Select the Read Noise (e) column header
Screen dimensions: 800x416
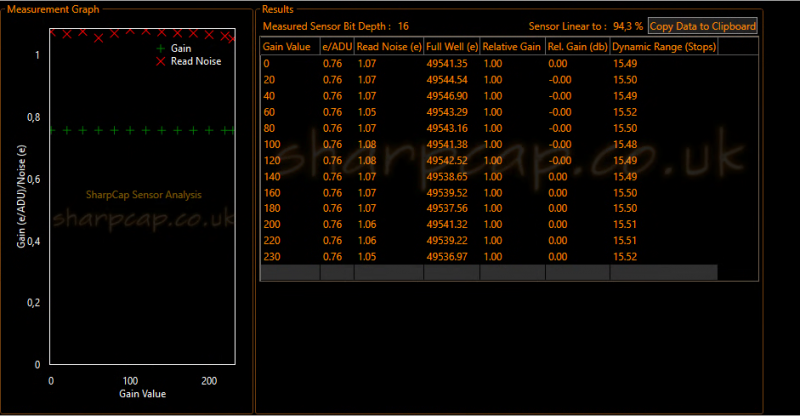[x=389, y=46]
